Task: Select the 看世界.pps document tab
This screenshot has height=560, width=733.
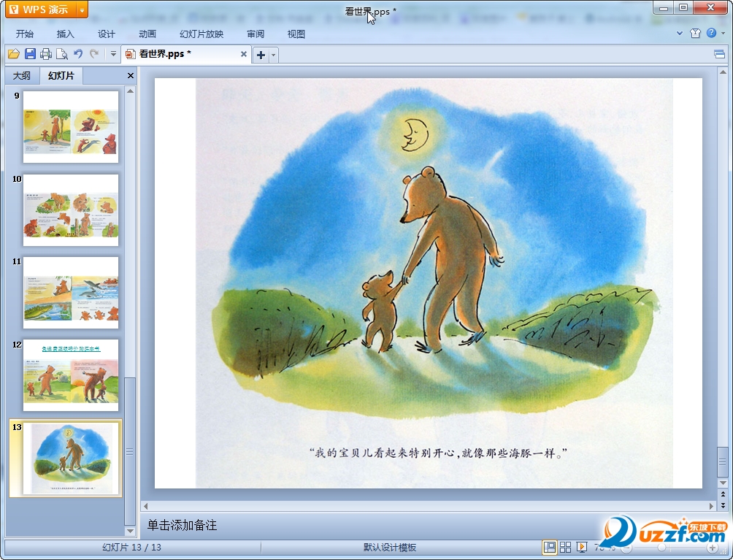Action: [186, 54]
